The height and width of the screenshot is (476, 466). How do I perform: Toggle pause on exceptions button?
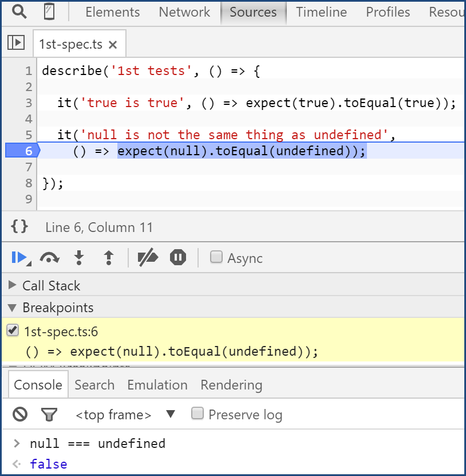[x=178, y=258]
